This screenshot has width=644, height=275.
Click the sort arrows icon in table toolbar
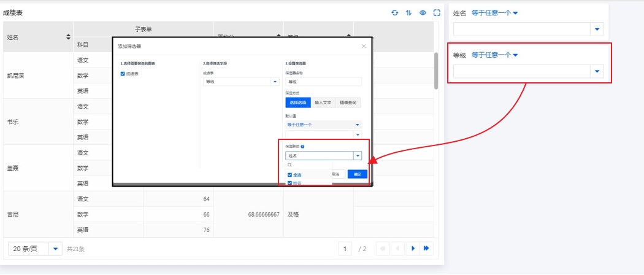409,13
